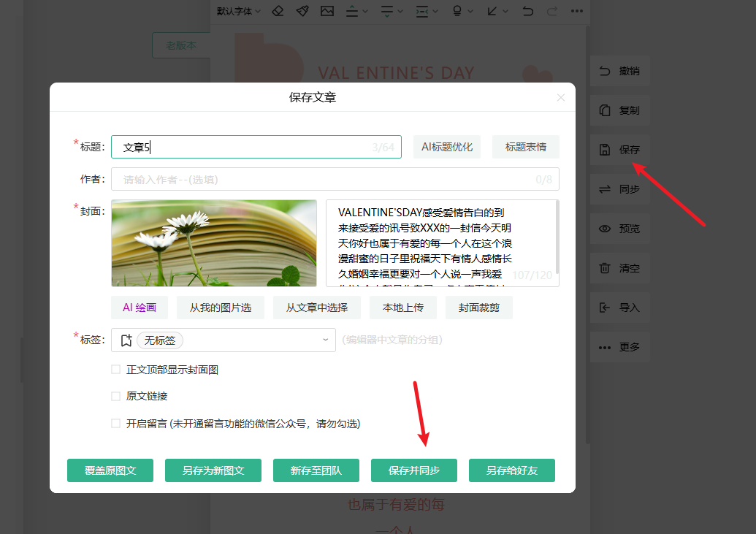Click the insert image toolbar icon
This screenshot has width=756, height=534.
pos(327,11)
